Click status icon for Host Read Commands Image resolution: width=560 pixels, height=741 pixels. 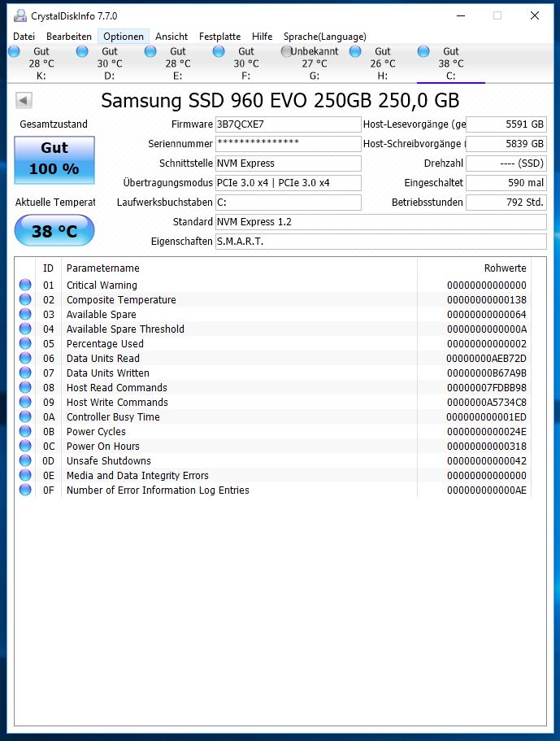point(25,387)
